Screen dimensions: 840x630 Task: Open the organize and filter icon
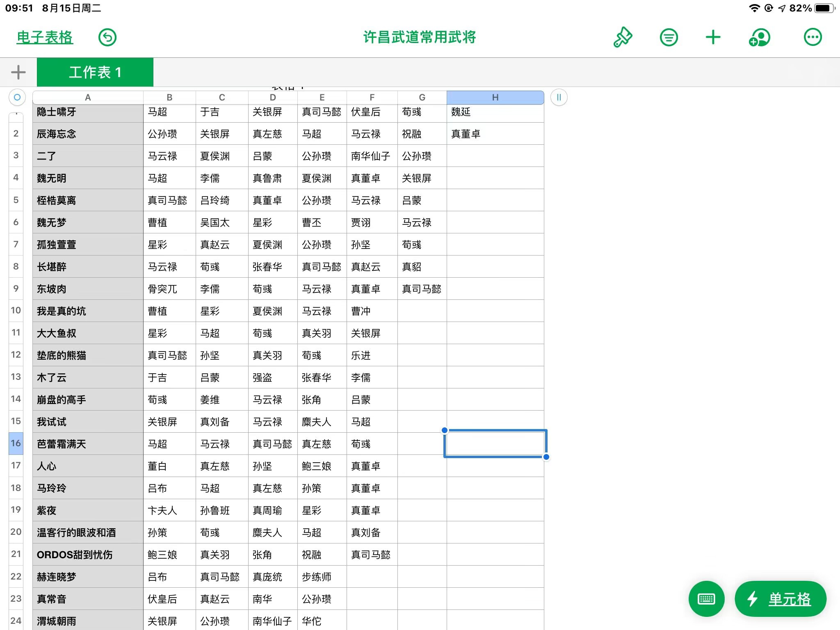click(x=669, y=37)
